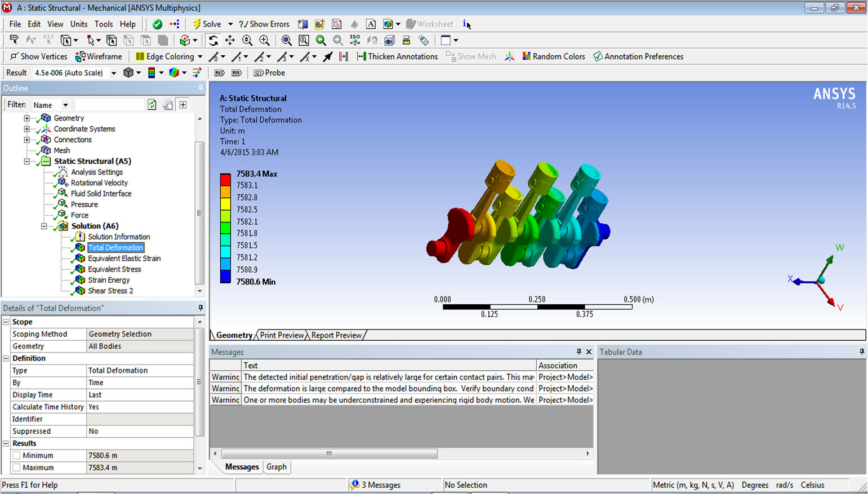Click the New Chart graph icon
The height and width of the screenshot is (494, 868).
[x=336, y=24]
